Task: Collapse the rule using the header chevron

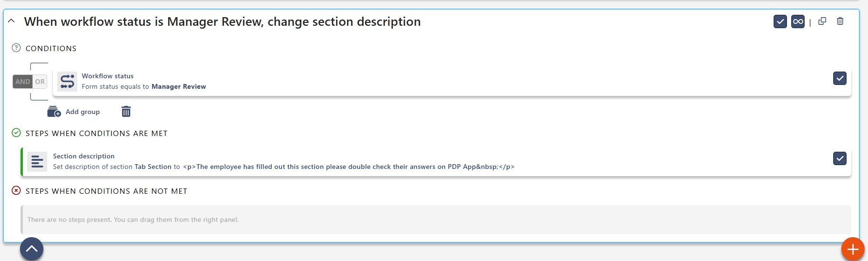Action: point(11,21)
